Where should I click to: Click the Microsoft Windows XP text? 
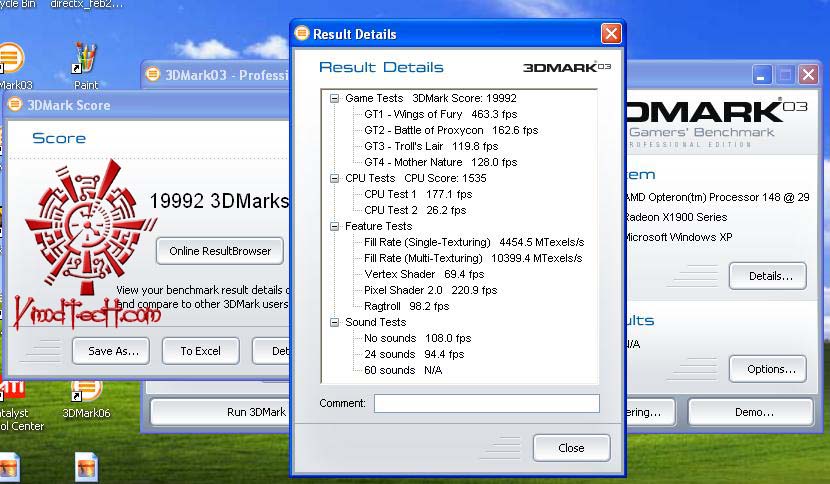pos(678,237)
